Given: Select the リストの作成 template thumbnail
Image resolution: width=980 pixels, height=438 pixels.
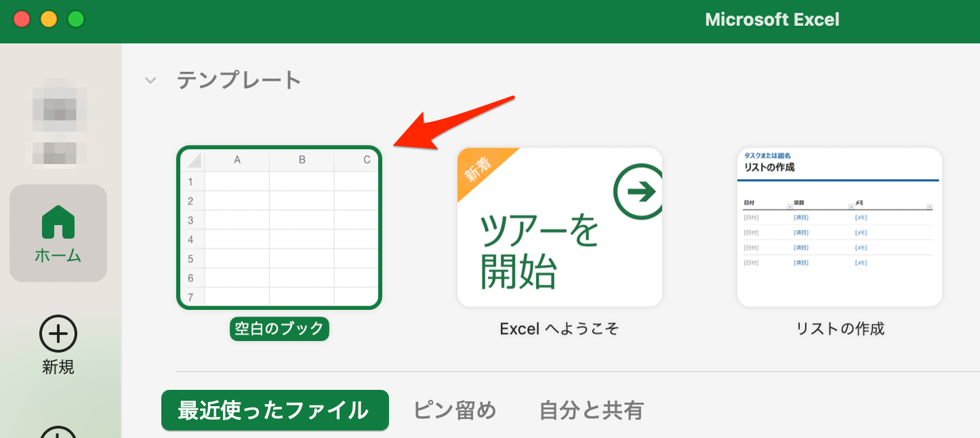Looking at the screenshot, I should (x=840, y=227).
